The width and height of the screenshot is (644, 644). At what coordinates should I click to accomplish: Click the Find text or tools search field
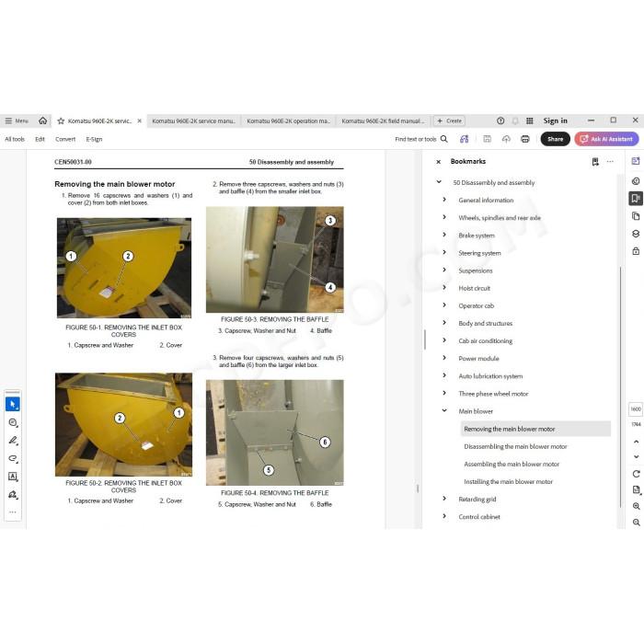pyautogui.click(x=421, y=139)
